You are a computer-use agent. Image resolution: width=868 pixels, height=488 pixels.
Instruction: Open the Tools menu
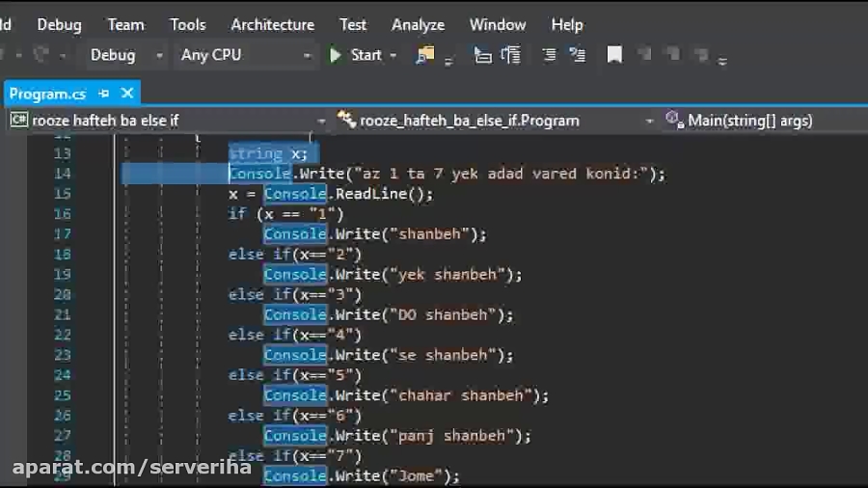[x=188, y=25]
